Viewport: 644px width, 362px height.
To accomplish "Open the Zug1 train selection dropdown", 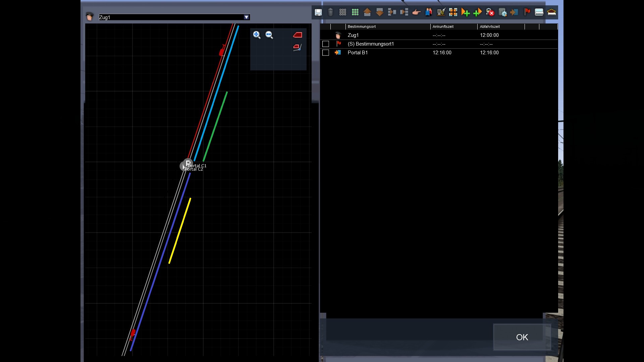I will point(247,17).
